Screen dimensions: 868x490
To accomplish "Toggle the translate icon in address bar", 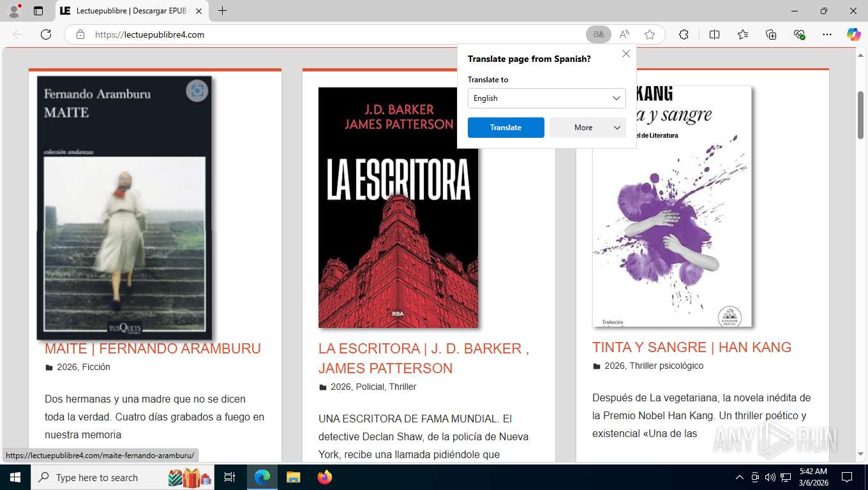I will click(599, 34).
